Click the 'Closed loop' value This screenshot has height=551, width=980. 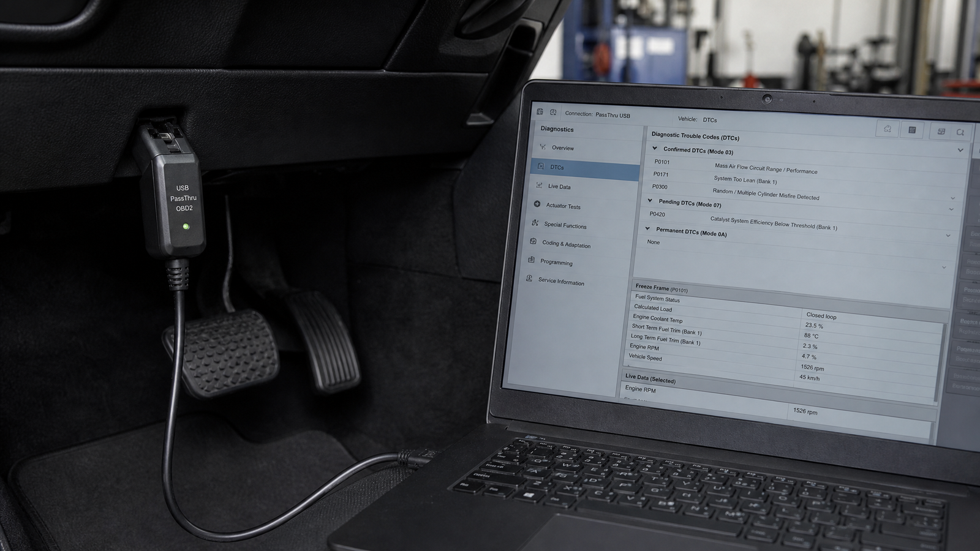coord(821,316)
